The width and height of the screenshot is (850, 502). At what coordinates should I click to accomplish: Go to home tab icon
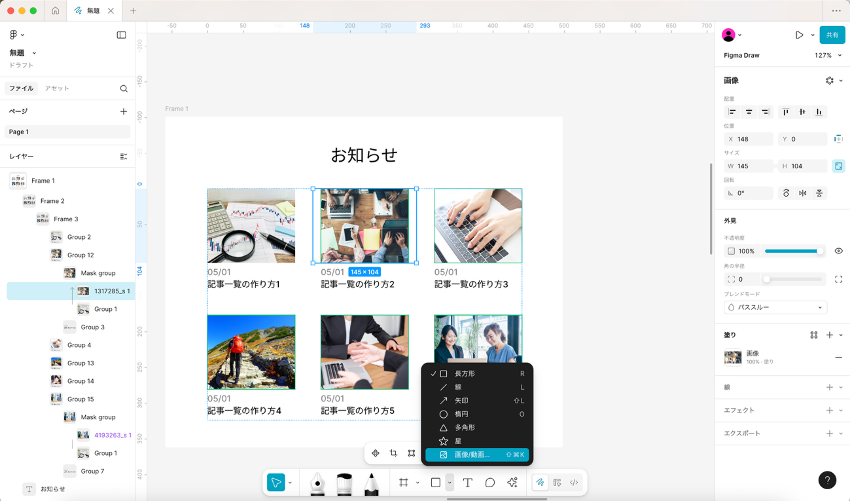coord(55,10)
